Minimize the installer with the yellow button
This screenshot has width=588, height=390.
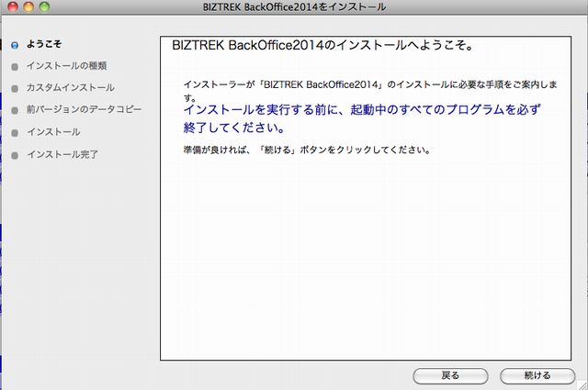point(27,7)
